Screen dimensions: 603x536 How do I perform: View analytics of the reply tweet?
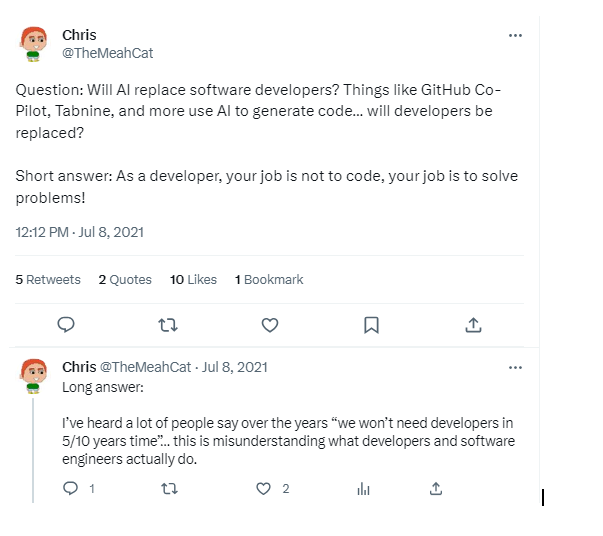click(x=364, y=489)
